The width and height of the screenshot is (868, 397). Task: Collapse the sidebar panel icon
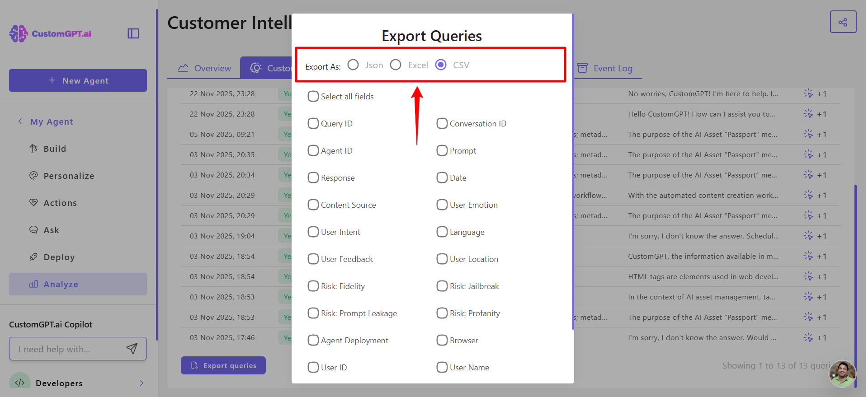point(133,33)
